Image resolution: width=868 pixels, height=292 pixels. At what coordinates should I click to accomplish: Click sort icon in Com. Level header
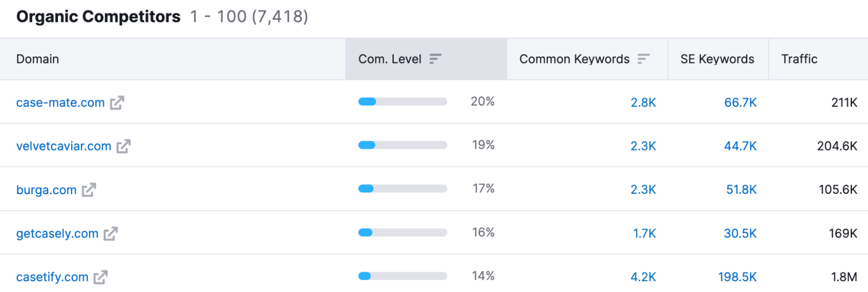435,59
